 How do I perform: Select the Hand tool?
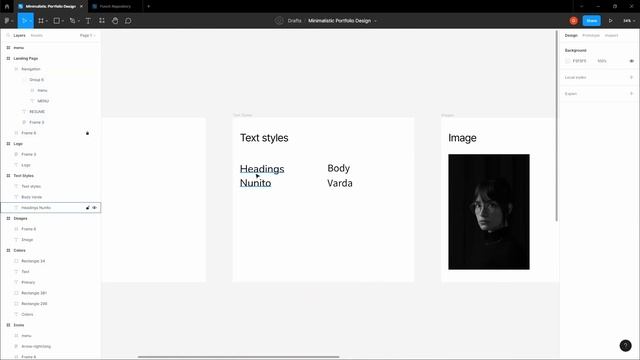(115, 20)
